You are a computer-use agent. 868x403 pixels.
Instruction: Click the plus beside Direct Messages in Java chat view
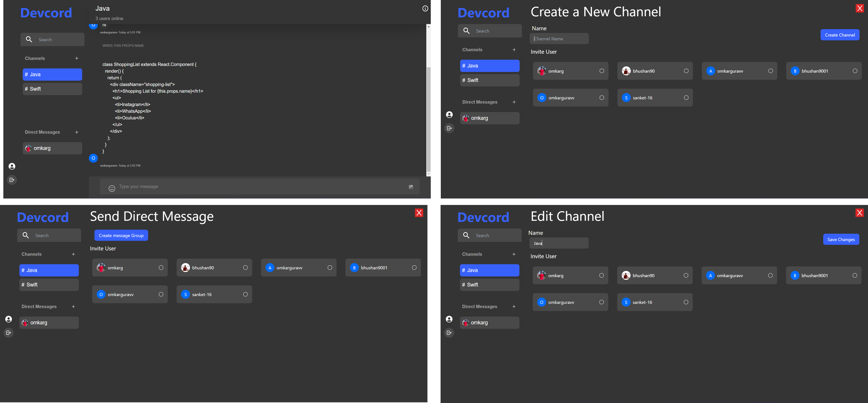tap(77, 132)
